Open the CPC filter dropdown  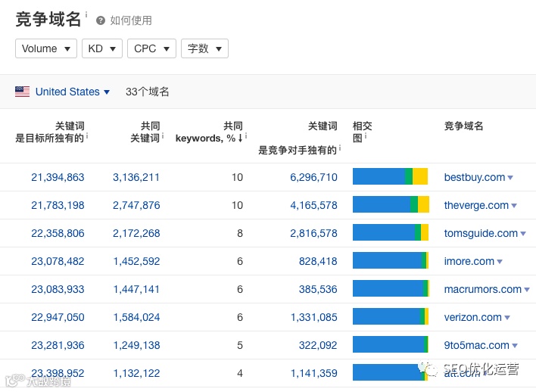(151, 48)
